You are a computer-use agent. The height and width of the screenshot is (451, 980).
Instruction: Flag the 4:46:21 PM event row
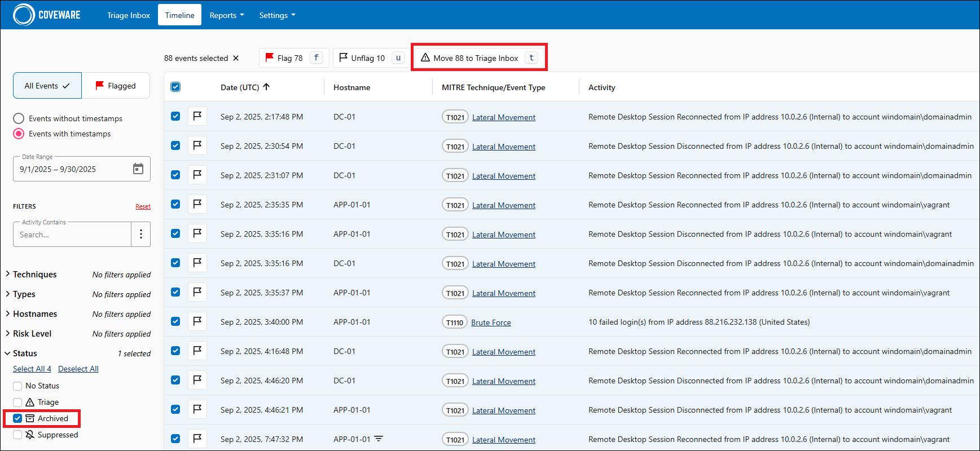pos(197,409)
